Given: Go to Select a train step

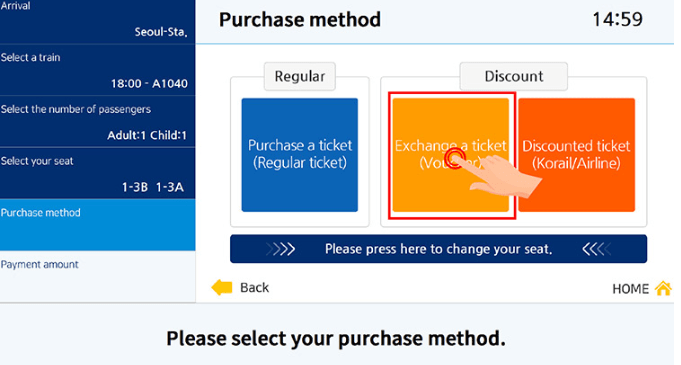Looking at the screenshot, I should click(x=97, y=70).
